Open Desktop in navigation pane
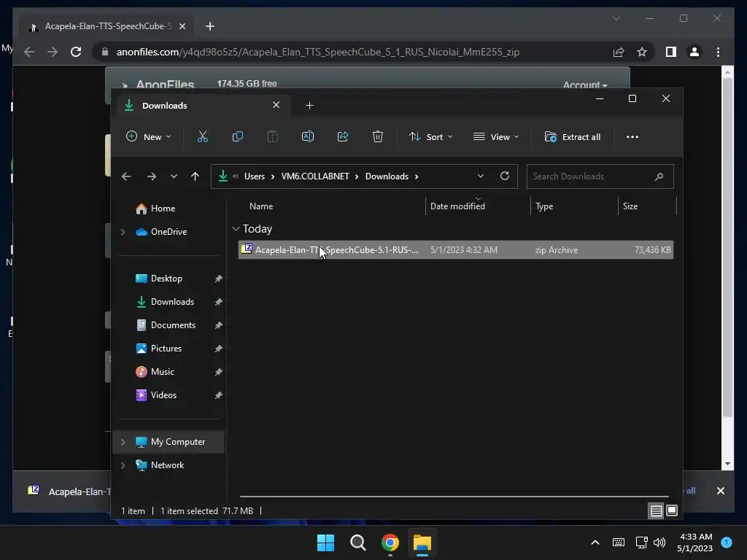Viewport: 747px width, 560px height. 166,279
